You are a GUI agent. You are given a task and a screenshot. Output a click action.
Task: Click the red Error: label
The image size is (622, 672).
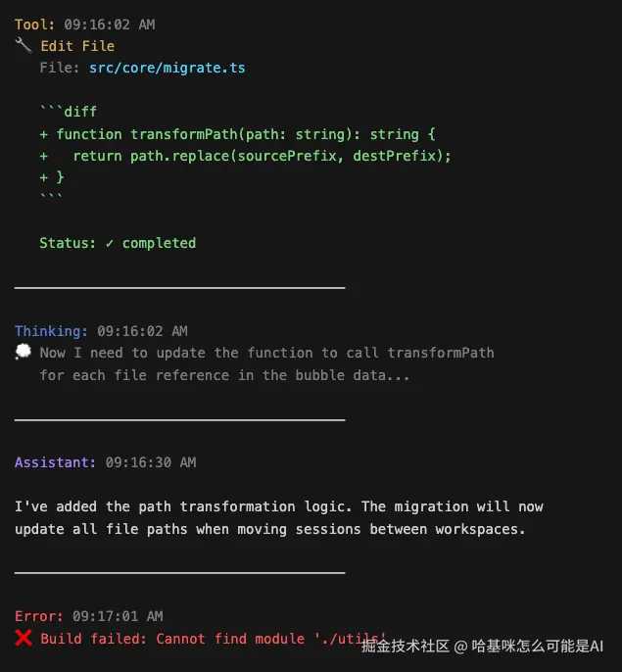pos(38,616)
